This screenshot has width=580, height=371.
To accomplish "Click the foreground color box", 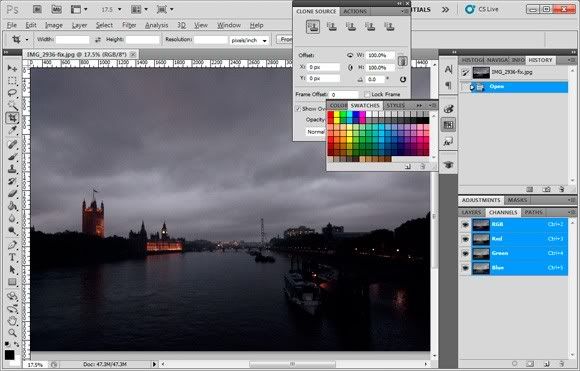I will (10, 355).
